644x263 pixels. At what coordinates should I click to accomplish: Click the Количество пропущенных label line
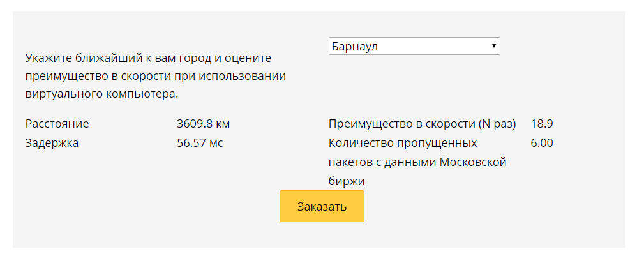tap(402, 143)
